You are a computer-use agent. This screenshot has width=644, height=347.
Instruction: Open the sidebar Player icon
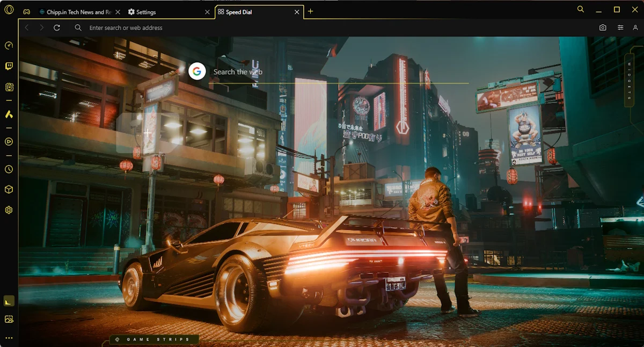point(9,142)
